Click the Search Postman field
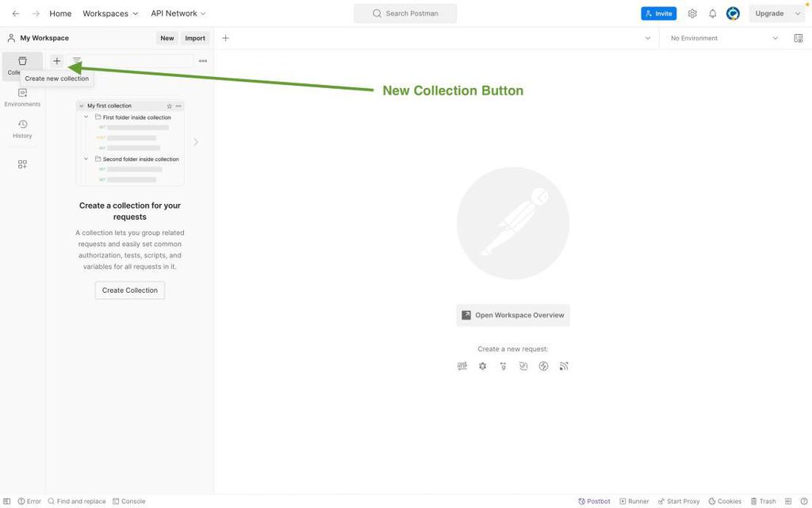Image resolution: width=812 pixels, height=508 pixels. (405, 13)
